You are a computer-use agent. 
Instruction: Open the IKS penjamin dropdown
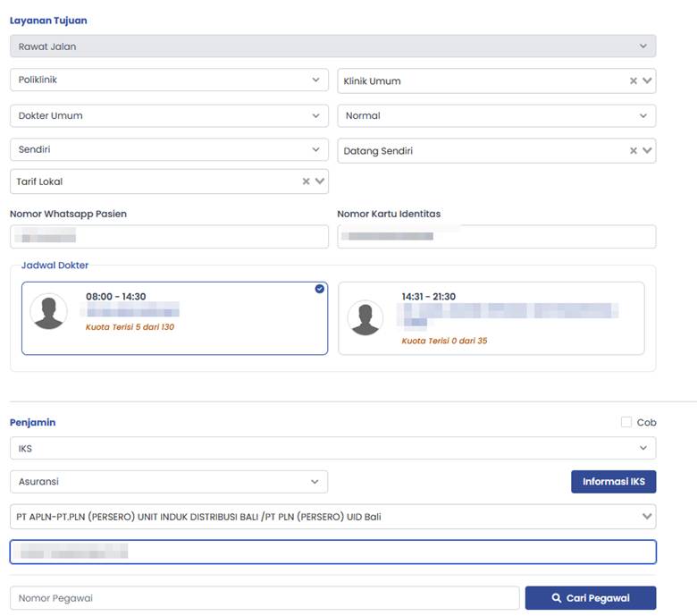point(332,448)
